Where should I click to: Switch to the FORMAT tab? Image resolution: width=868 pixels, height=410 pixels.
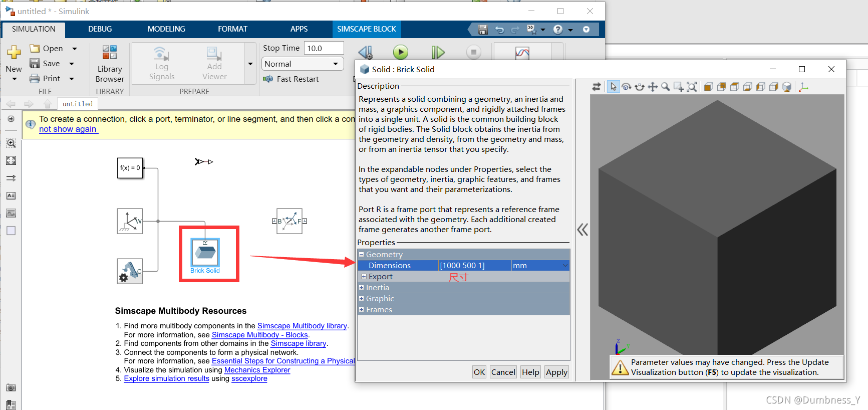(x=232, y=29)
